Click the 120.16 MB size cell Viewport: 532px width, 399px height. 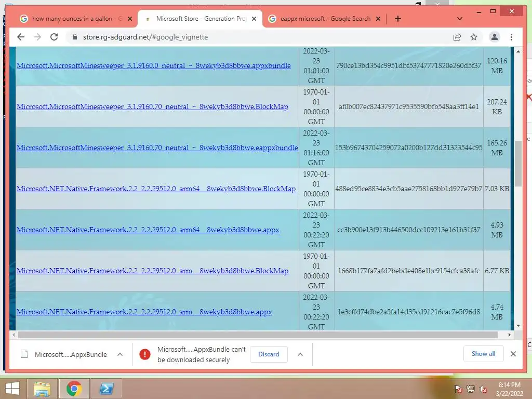pyautogui.click(x=497, y=66)
